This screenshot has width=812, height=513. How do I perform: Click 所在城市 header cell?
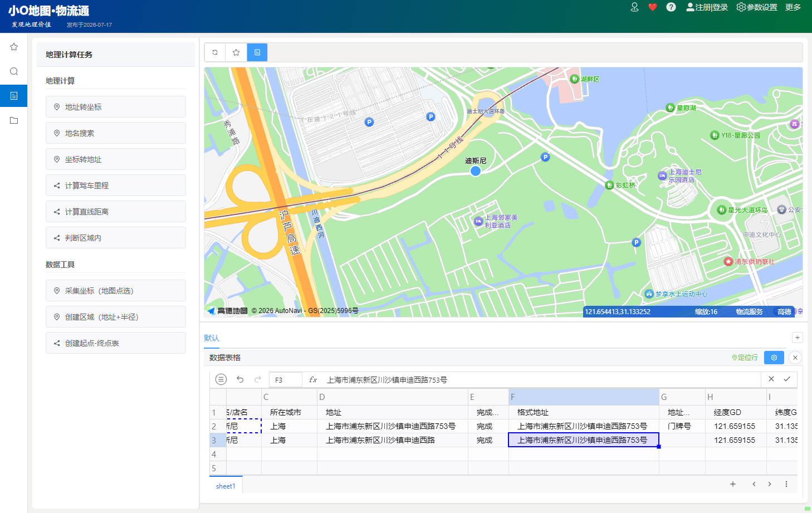(x=289, y=412)
